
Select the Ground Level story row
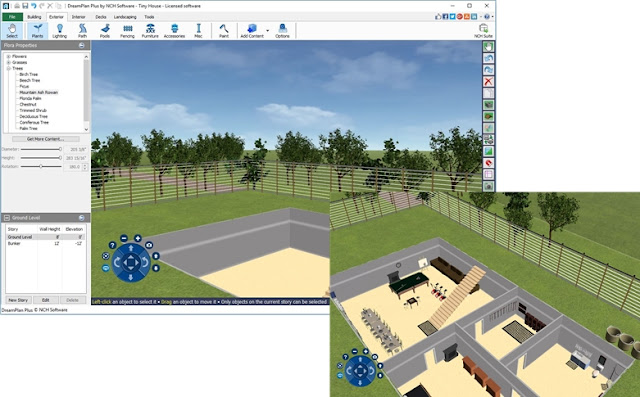click(46, 237)
